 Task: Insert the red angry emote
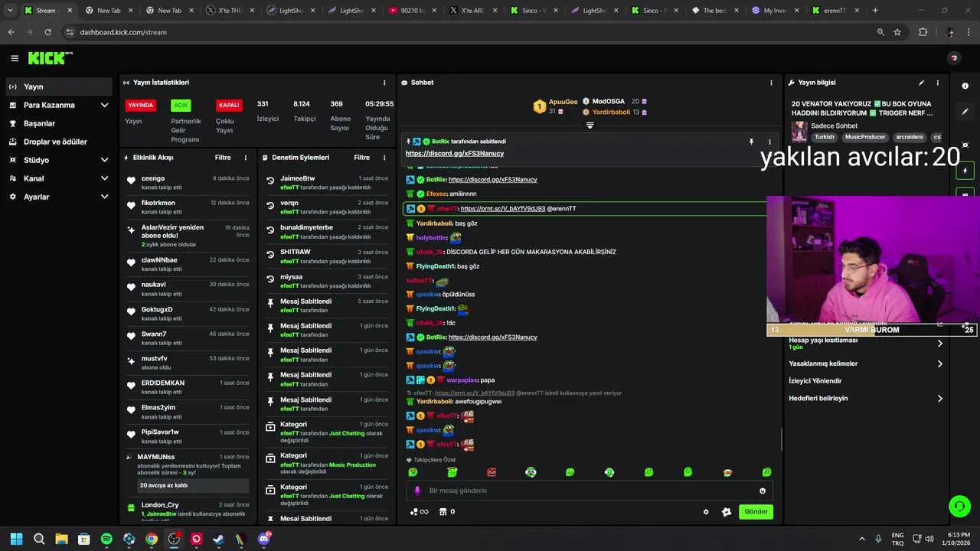492,472
